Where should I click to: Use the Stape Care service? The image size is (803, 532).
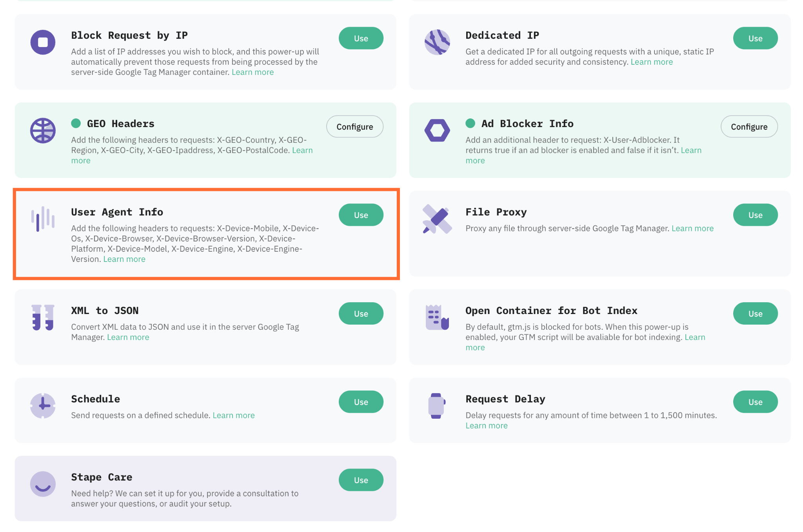(x=361, y=480)
